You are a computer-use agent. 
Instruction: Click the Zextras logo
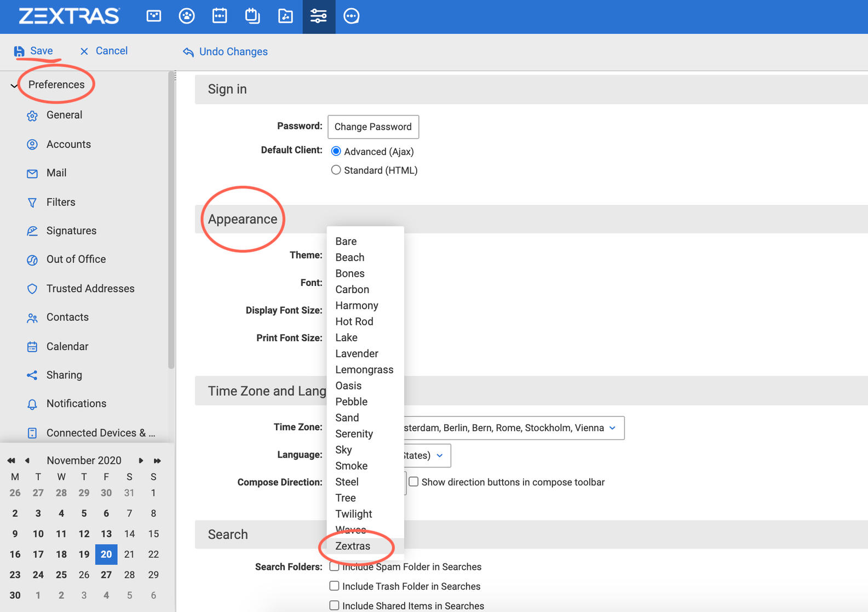pos(69,16)
